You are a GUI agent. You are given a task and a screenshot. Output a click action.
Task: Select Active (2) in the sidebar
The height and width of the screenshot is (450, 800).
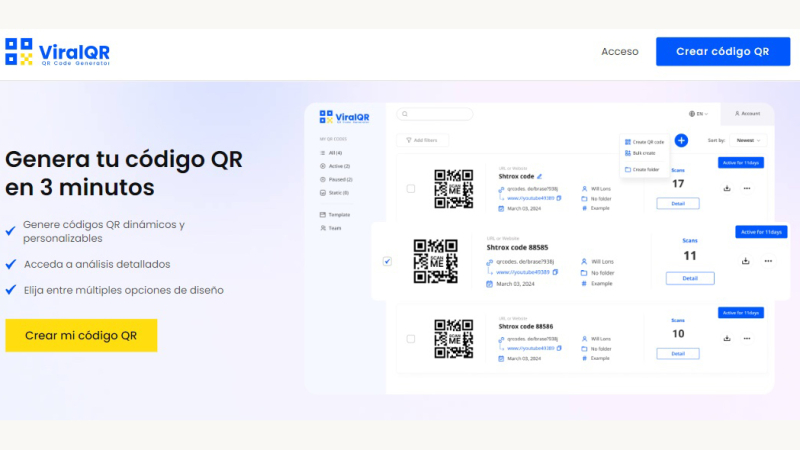(x=335, y=166)
